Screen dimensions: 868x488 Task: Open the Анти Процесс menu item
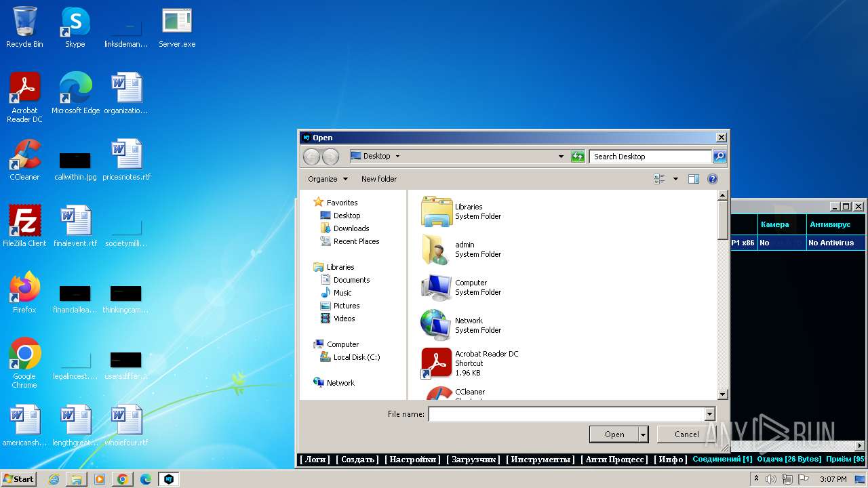coord(614,460)
